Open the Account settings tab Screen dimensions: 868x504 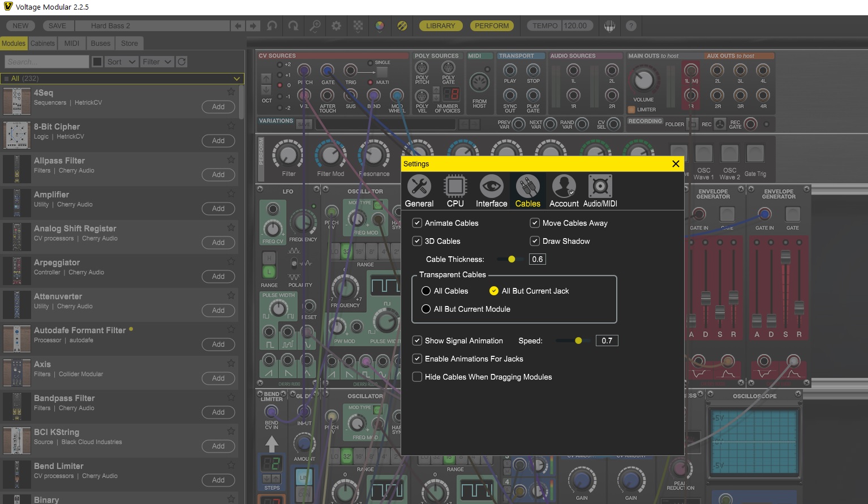(564, 191)
